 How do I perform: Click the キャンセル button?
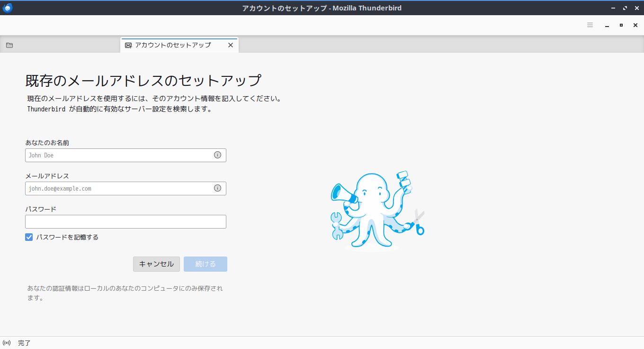tap(156, 264)
